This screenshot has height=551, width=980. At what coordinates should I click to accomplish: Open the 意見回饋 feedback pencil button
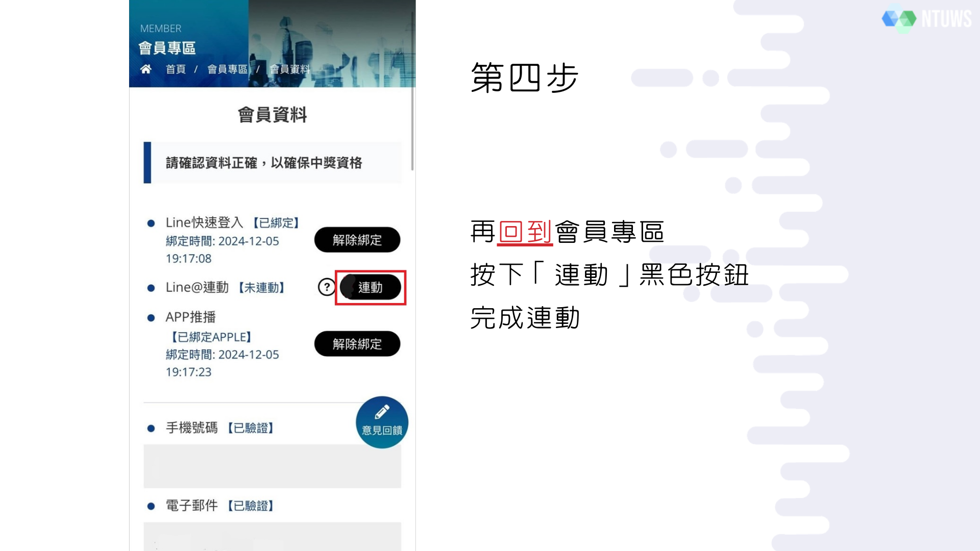(382, 422)
